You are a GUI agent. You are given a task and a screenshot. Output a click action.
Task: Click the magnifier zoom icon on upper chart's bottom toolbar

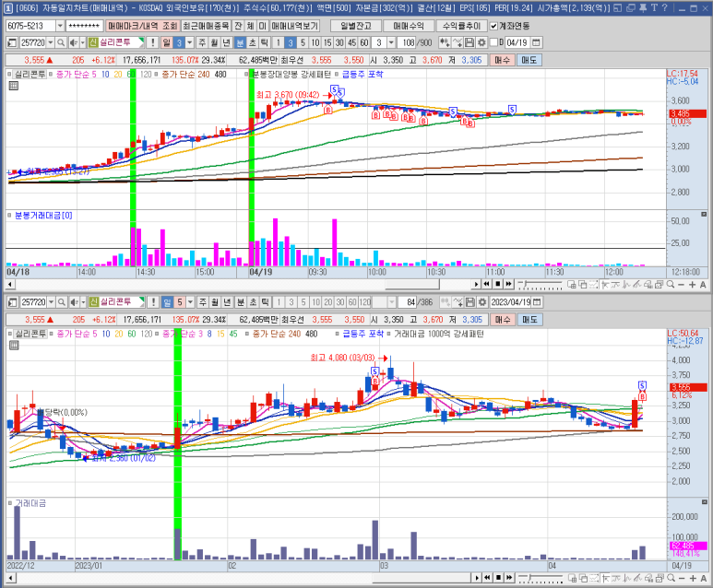pyautogui.click(x=671, y=285)
